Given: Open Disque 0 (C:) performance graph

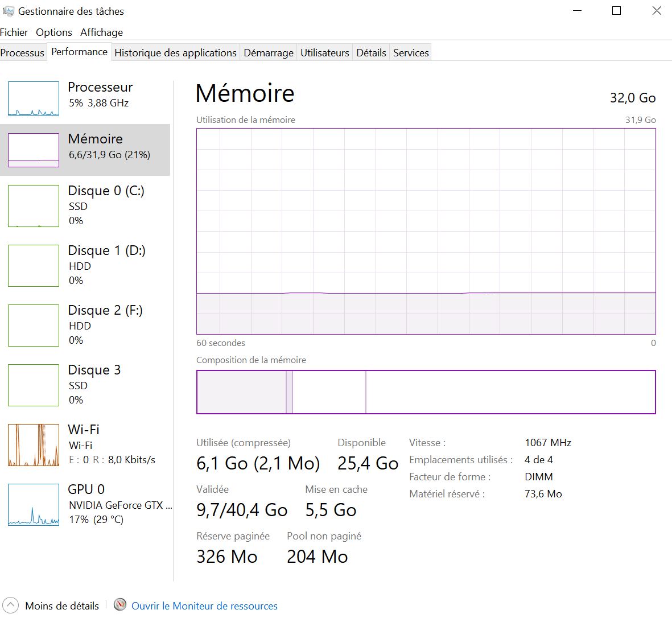Looking at the screenshot, I should [x=34, y=206].
